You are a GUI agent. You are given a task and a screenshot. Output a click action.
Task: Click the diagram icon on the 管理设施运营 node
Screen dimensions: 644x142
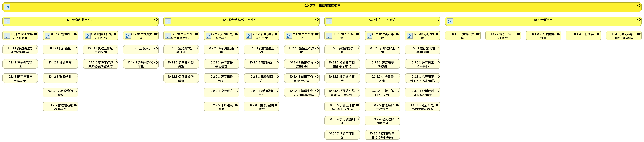coord(128,36)
